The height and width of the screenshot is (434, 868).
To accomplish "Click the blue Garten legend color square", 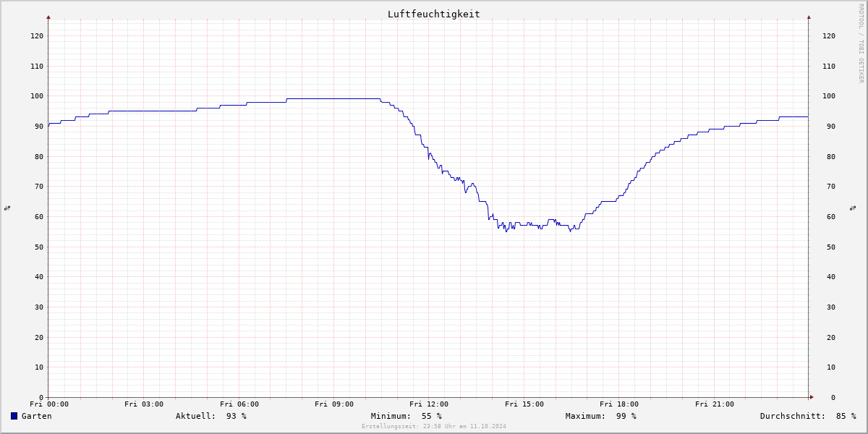I will pos(14,416).
